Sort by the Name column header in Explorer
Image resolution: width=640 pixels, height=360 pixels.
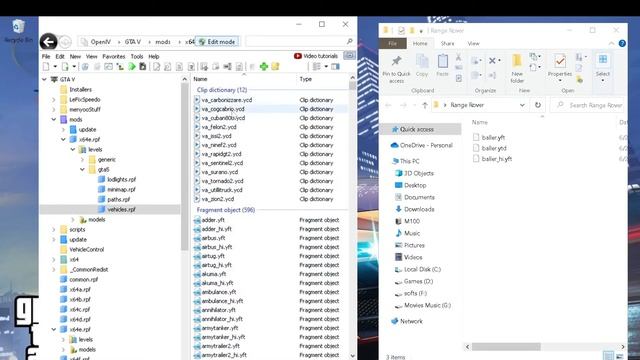(480, 122)
